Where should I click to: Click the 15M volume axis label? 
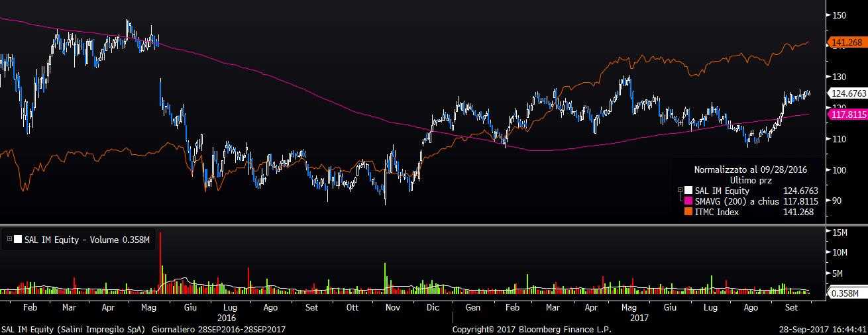841,232
